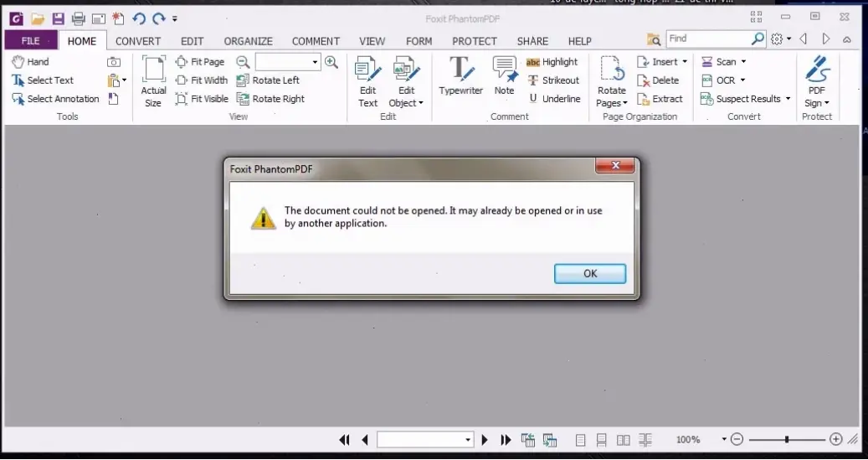Open the Edit Object dropdown
Viewport: 868px width, 460px height.
pyautogui.click(x=406, y=103)
